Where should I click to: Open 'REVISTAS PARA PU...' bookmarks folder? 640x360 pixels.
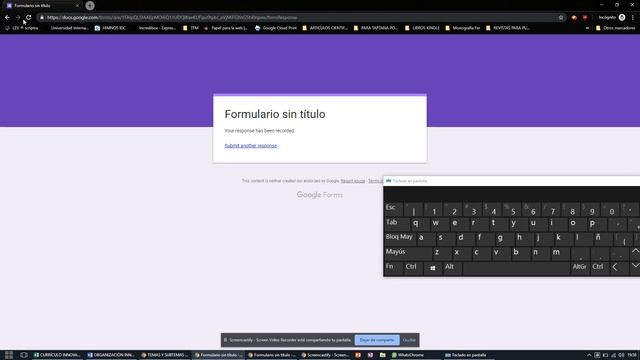(x=507, y=28)
